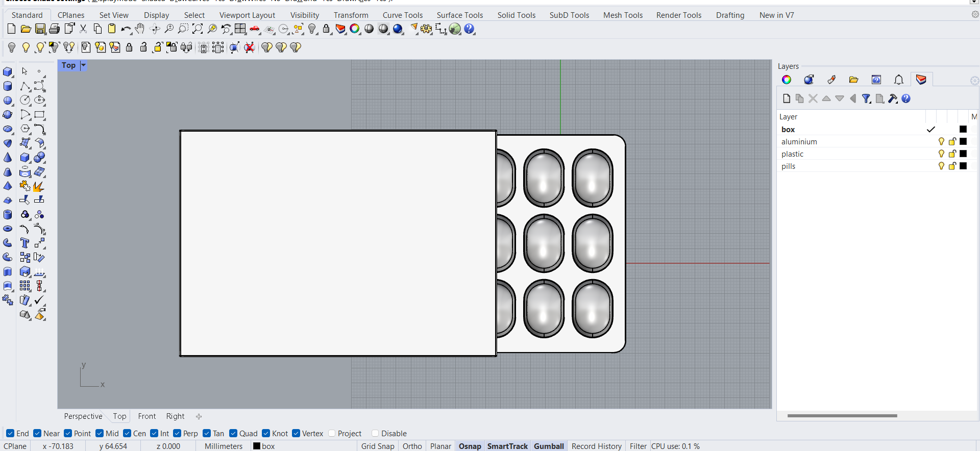This screenshot has height=451, width=980.
Task: Switch to the Perspective viewport tab
Action: point(83,416)
